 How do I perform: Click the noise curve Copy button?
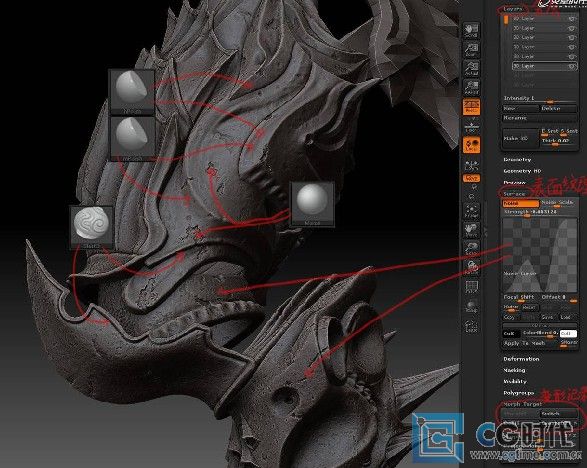click(x=510, y=317)
